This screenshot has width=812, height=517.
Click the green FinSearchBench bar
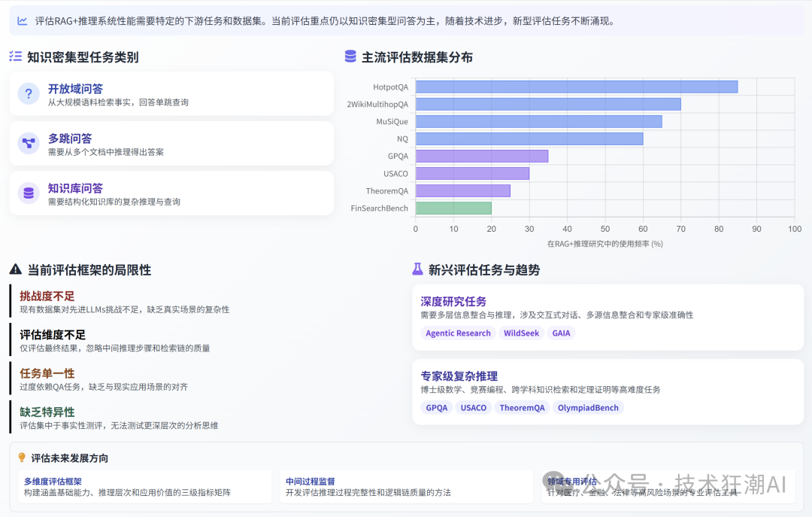[x=453, y=208]
